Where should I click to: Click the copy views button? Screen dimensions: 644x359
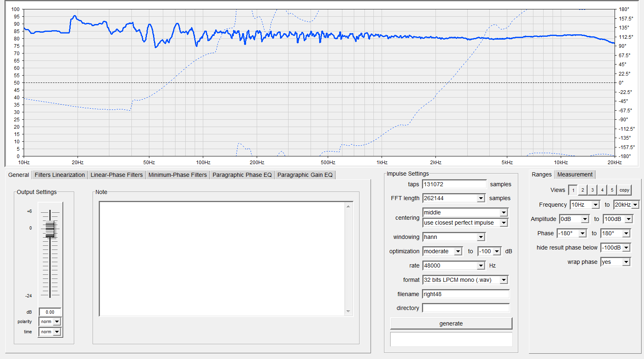(x=624, y=190)
